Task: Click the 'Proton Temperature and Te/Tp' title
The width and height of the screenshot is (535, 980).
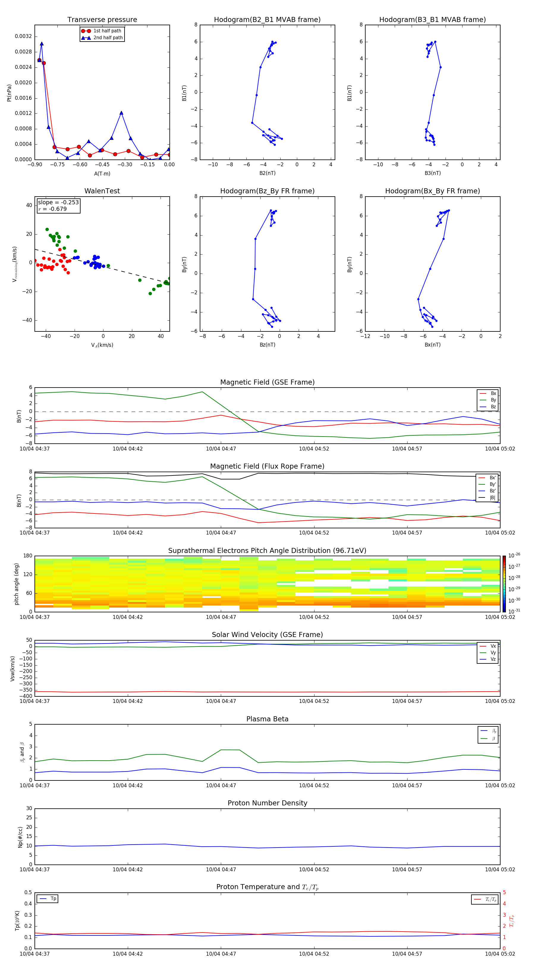Action: (267, 887)
